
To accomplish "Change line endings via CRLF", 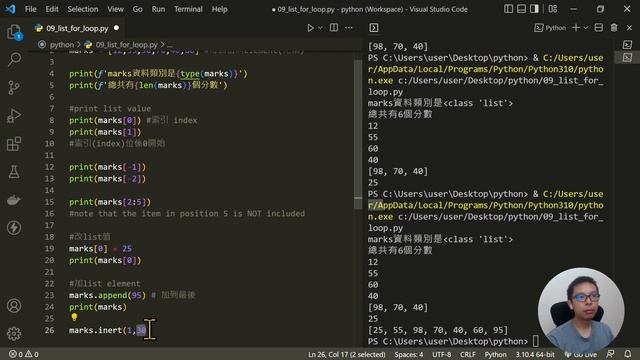I will [x=468, y=354].
